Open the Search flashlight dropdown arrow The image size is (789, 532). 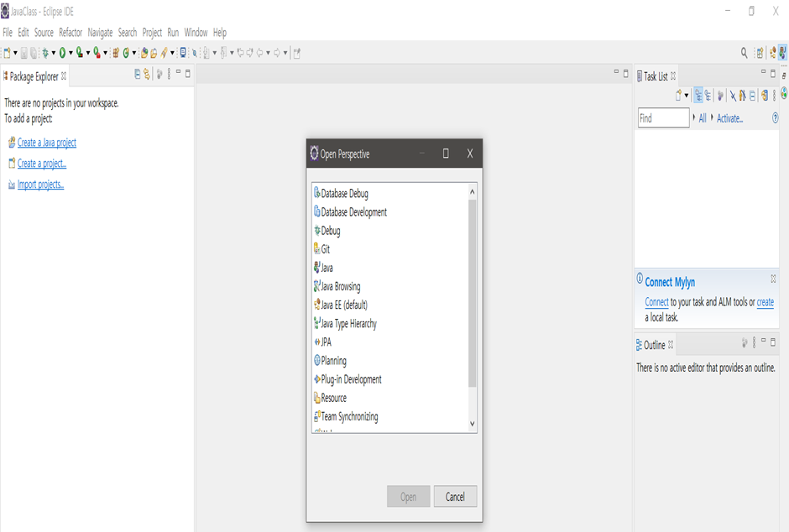tap(172, 53)
